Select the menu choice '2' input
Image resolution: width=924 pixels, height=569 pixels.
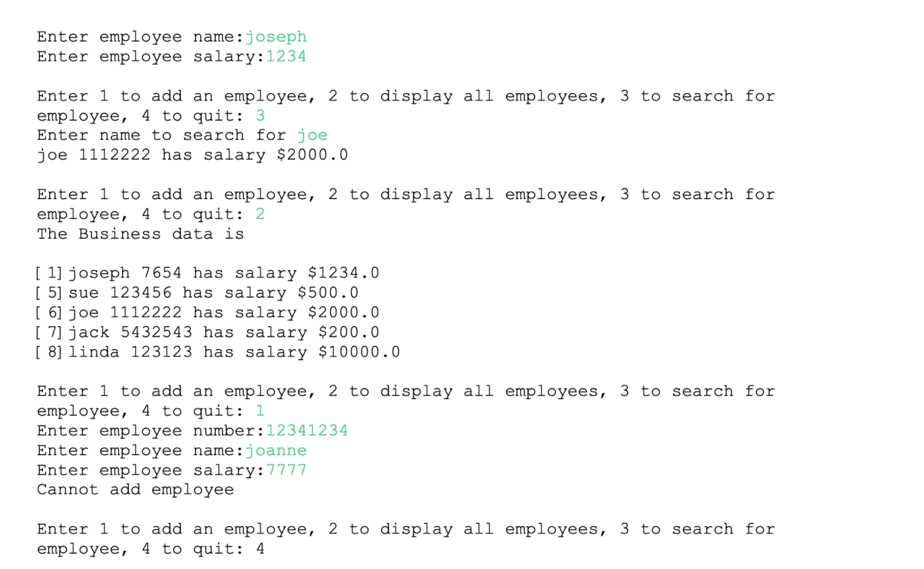(260, 214)
